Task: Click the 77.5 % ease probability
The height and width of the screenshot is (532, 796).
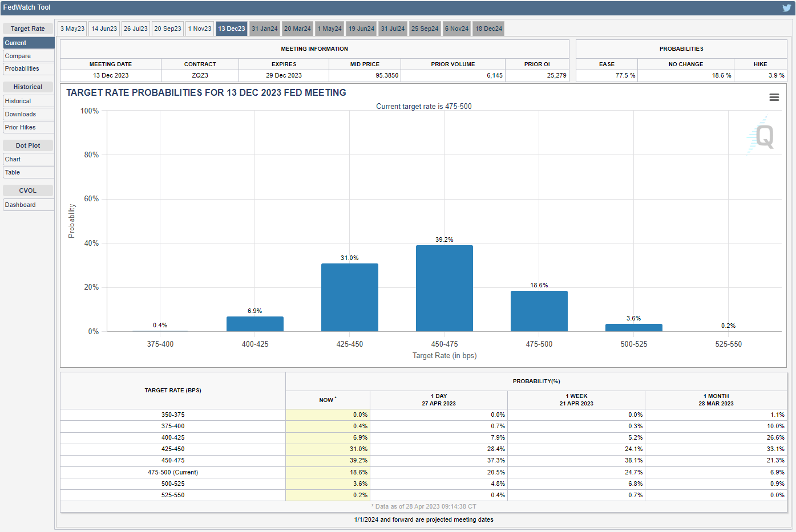Action: [x=625, y=75]
